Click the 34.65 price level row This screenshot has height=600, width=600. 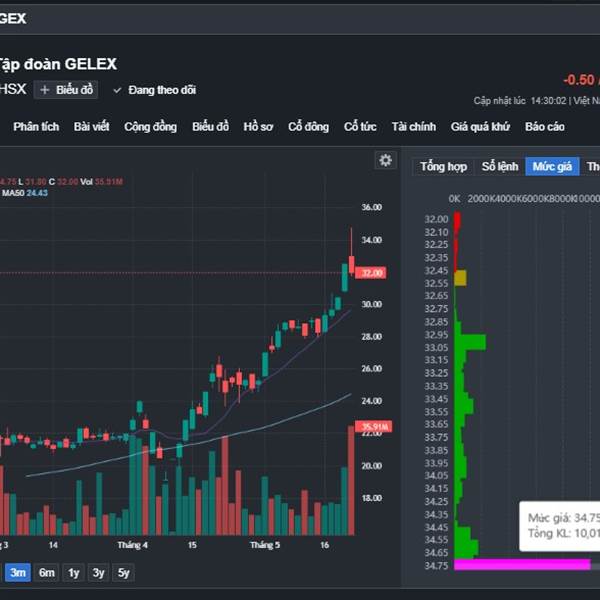click(x=436, y=553)
